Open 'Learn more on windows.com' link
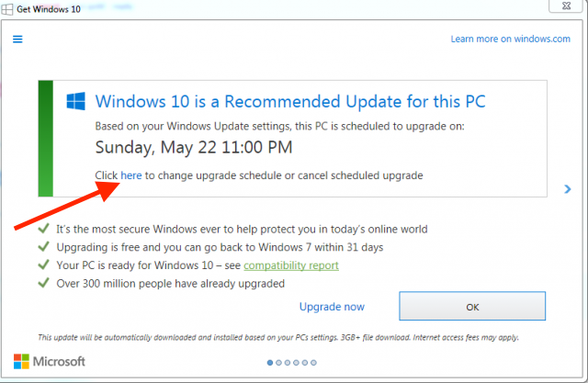588x383 pixels. pyautogui.click(x=510, y=39)
